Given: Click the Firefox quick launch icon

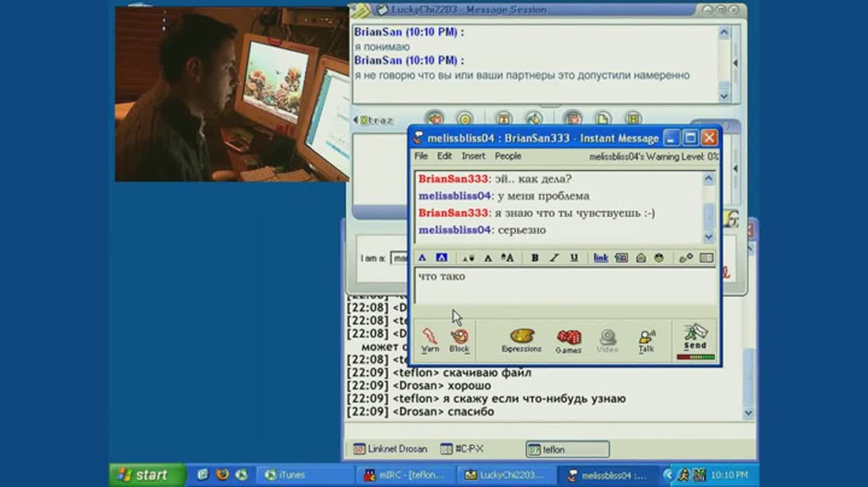Looking at the screenshot, I should [221, 475].
